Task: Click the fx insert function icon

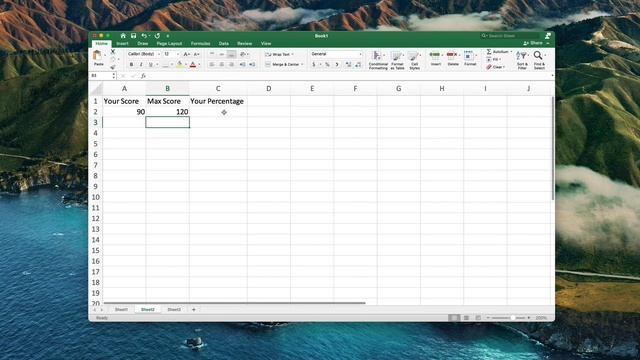Action: coord(143,76)
